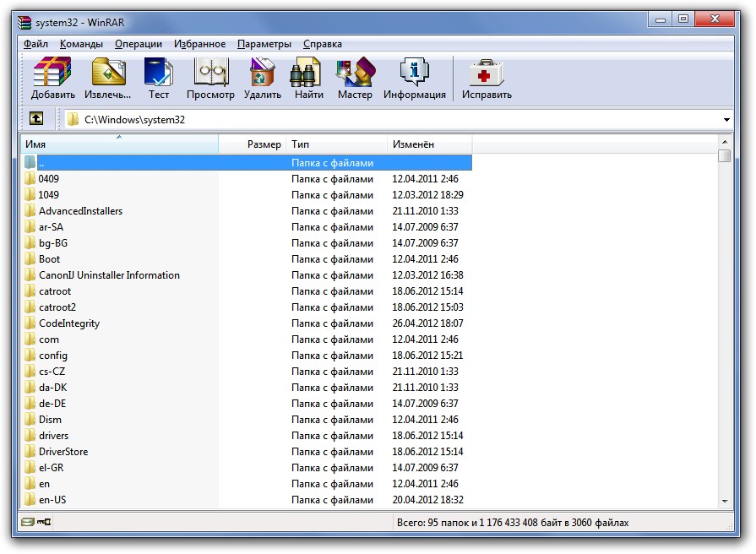
Task: Click the key password icon in status bar
Action: point(43,523)
